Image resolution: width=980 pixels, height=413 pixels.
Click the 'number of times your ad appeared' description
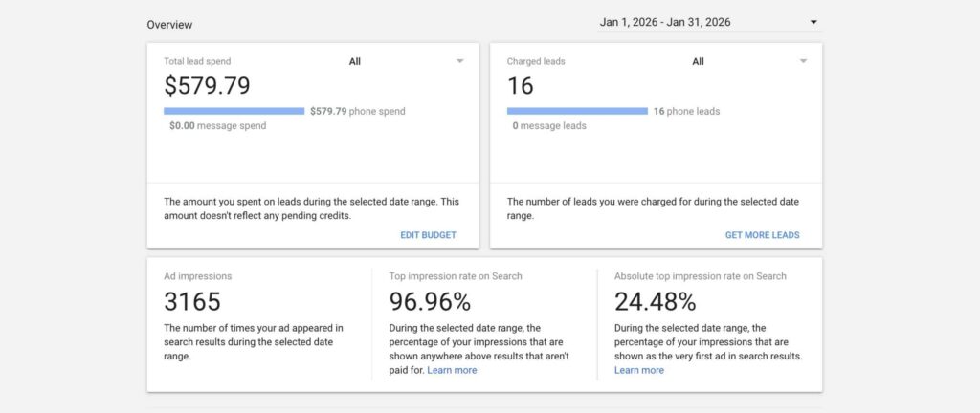point(253,342)
